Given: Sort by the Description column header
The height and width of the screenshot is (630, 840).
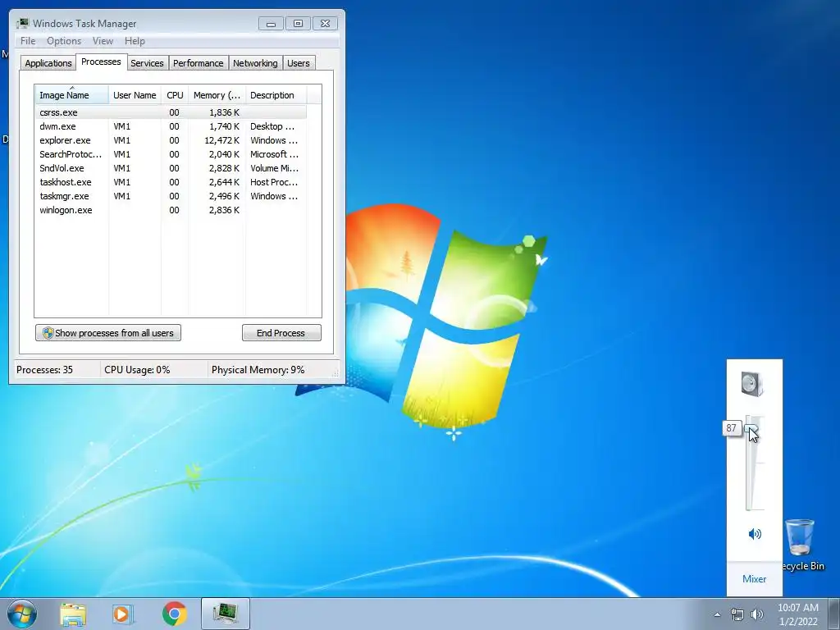Looking at the screenshot, I should [276, 95].
